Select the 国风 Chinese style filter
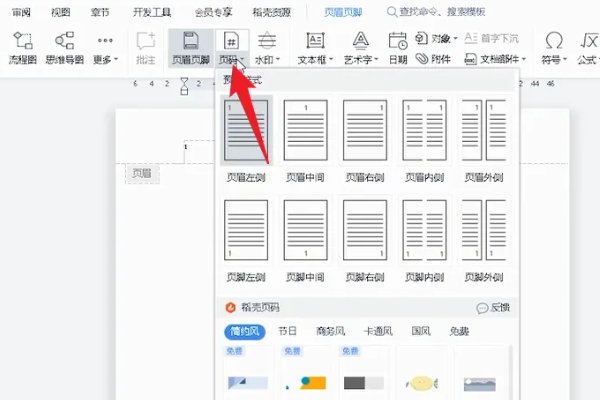This screenshot has height=400, width=600. point(421,331)
